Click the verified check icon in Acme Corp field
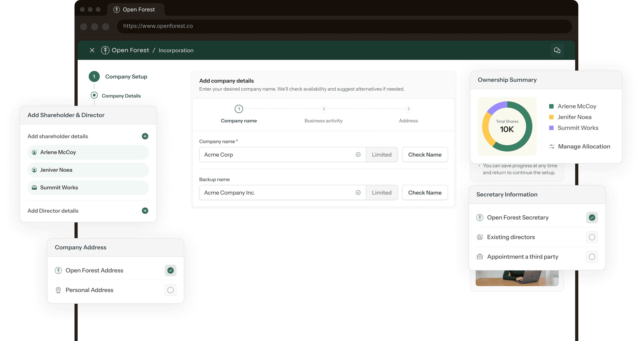Viewport: 644px width, 341px height. pyautogui.click(x=358, y=155)
